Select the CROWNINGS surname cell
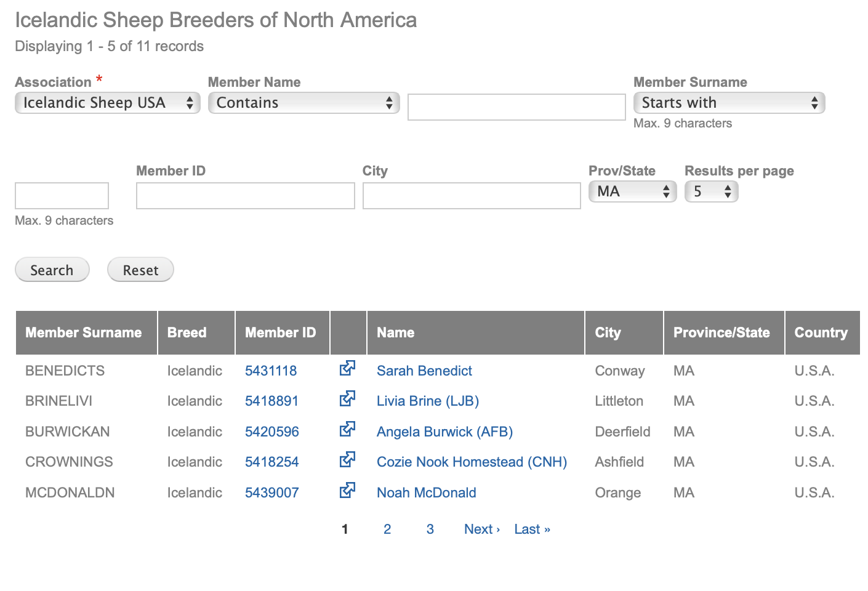This screenshot has height=591, width=868. (69, 462)
